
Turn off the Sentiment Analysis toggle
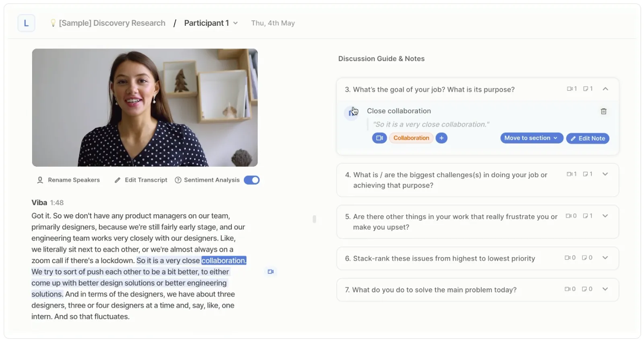[x=252, y=180]
